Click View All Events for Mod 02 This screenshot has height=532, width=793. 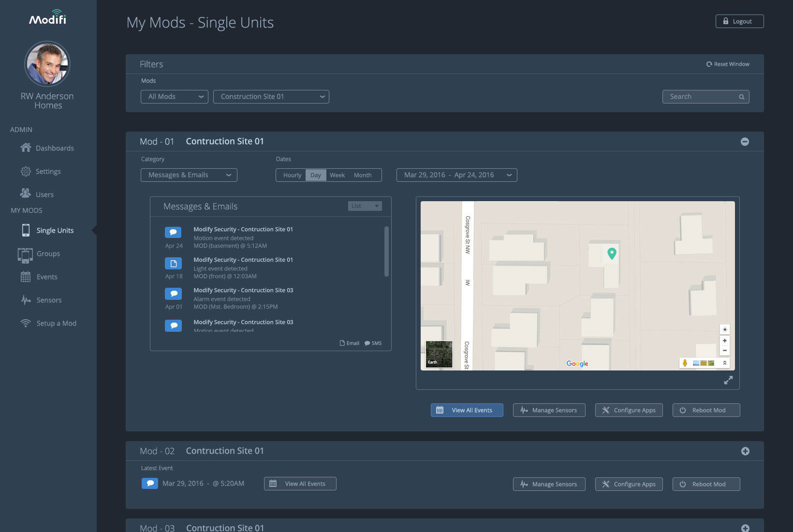[x=300, y=484]
